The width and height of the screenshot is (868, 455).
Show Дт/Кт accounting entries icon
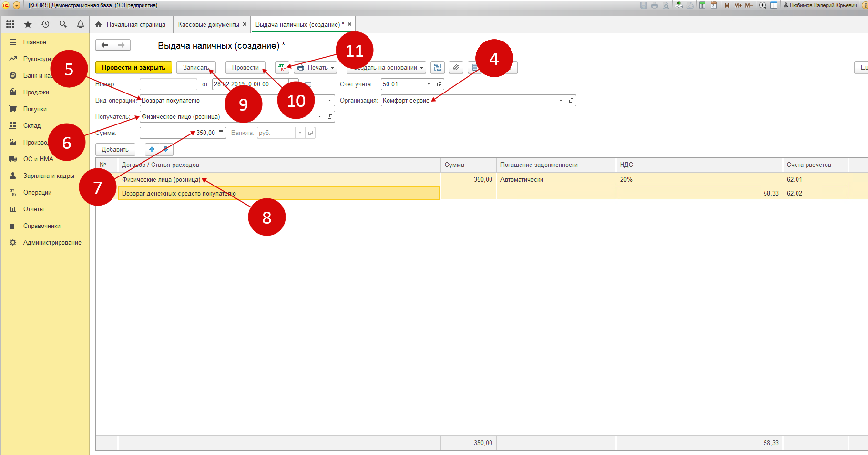(282, 67)
